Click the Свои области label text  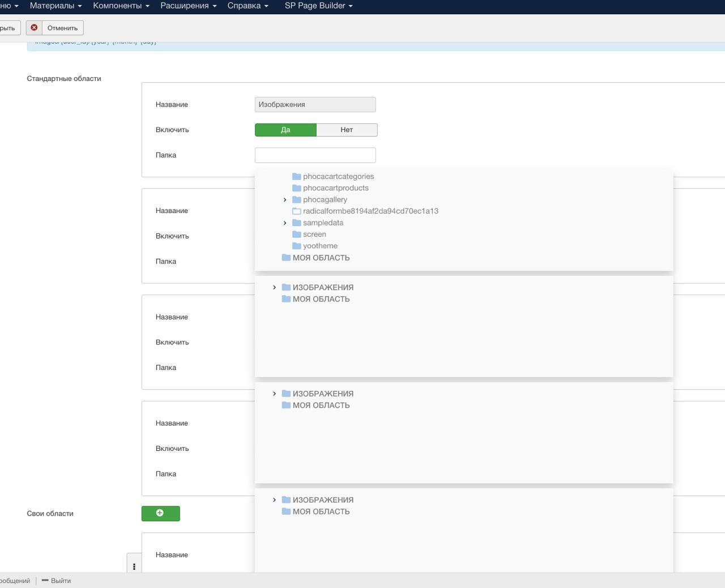tap(50, 514)
